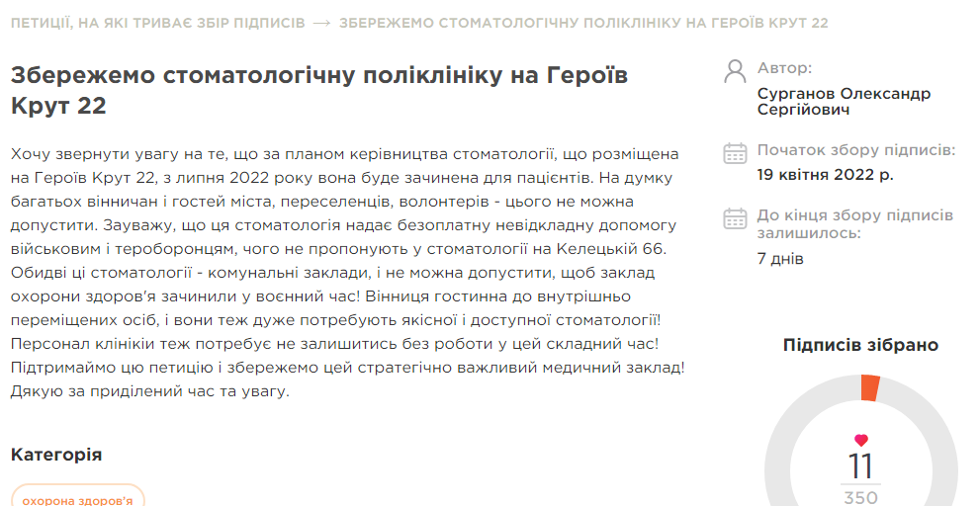Click the petition main heading
Image resolution: width=980 pixels, height=506 pixels.
tap(318, 90)
